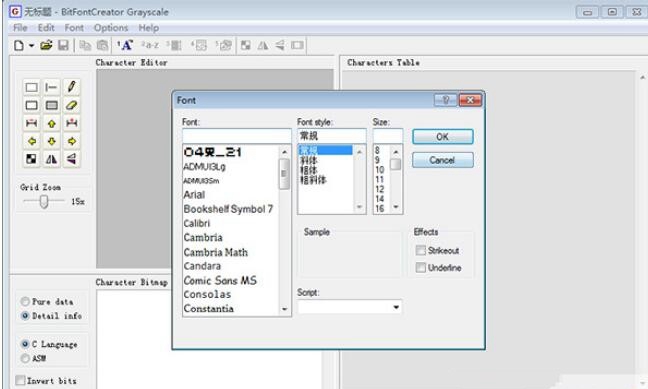Click Cancel in the Font dialog
The height and width of the screenshot is (389, 648).
click(x=443, y=160)
